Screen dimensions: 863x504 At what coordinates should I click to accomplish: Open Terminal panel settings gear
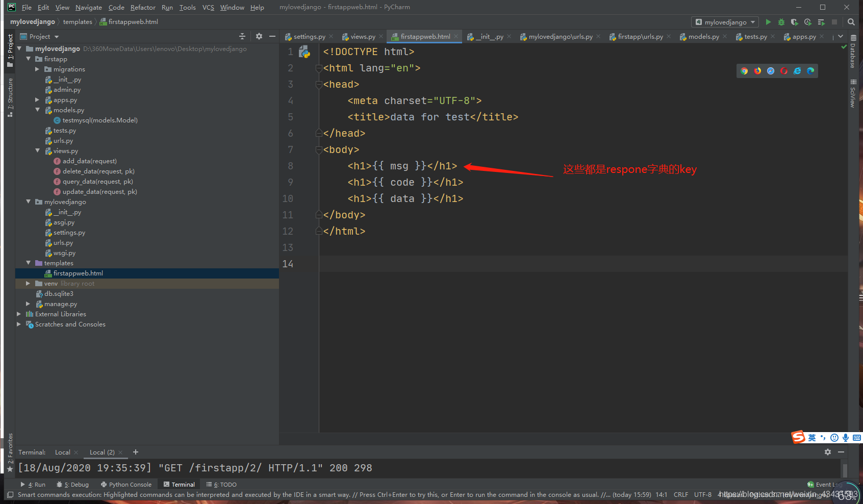tap(828, 452)
